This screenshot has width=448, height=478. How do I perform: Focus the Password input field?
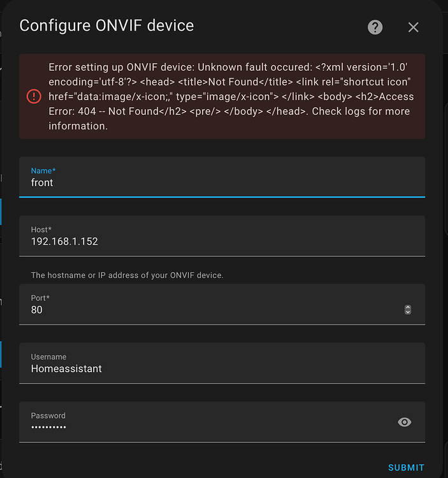pyautogui.click(x=222, y=422)
